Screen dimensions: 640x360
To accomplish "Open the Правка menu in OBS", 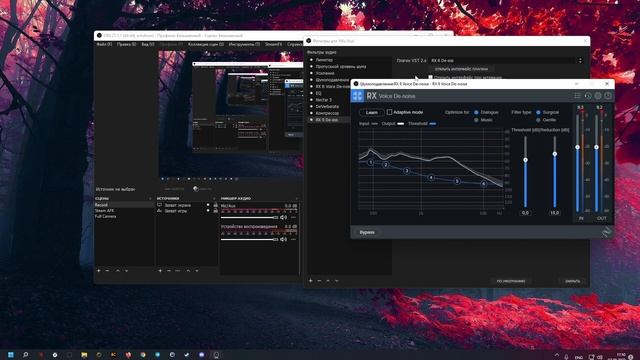I will (x=127, y=44).
